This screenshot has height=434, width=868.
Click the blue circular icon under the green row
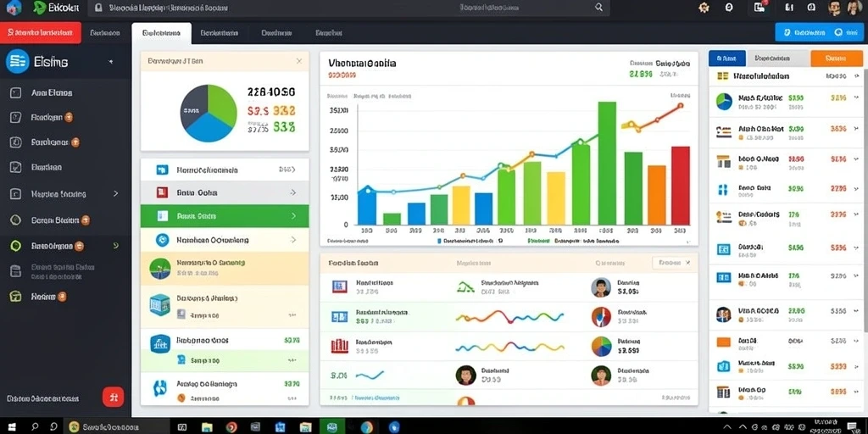(162, 240)
